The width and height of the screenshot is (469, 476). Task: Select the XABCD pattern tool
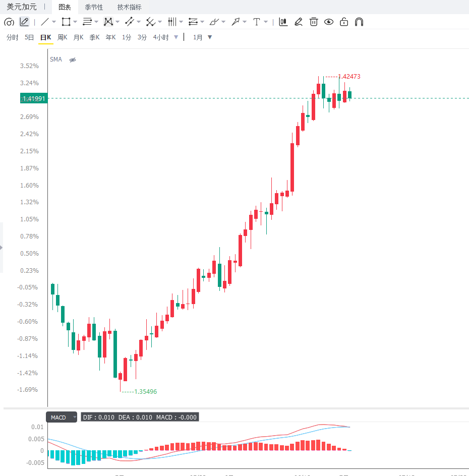(x=108, y=22)
